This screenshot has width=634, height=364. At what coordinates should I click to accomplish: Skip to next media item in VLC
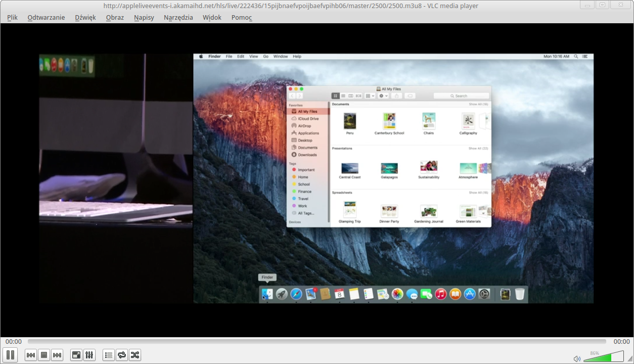coord(57,355)
